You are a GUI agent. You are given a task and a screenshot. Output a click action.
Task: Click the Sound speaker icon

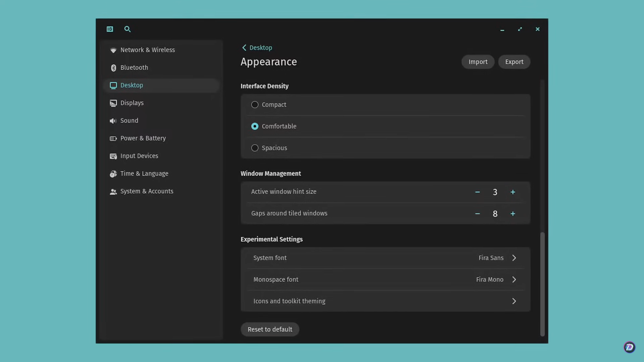tap(113, 121)
